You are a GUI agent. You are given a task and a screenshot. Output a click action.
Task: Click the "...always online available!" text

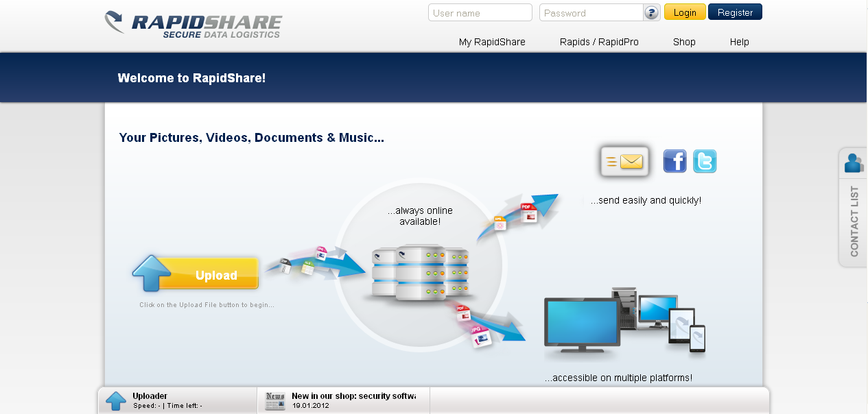(x=420, y=216)
